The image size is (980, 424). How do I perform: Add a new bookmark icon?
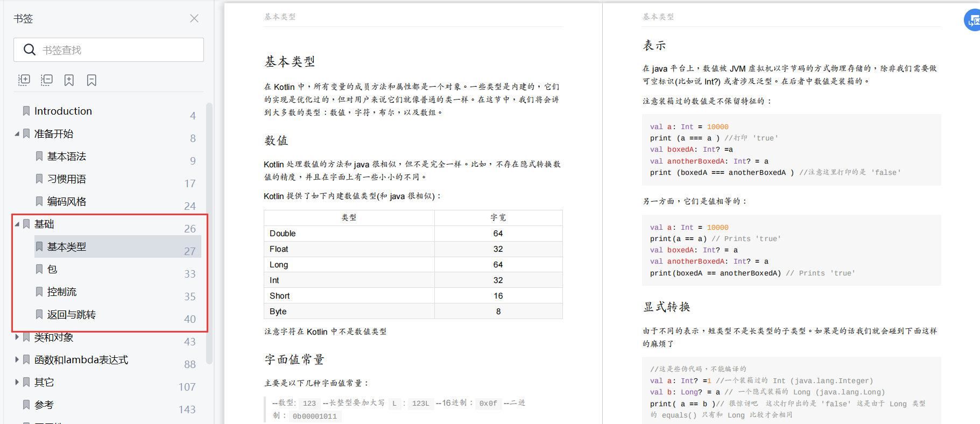click(69, 80)
